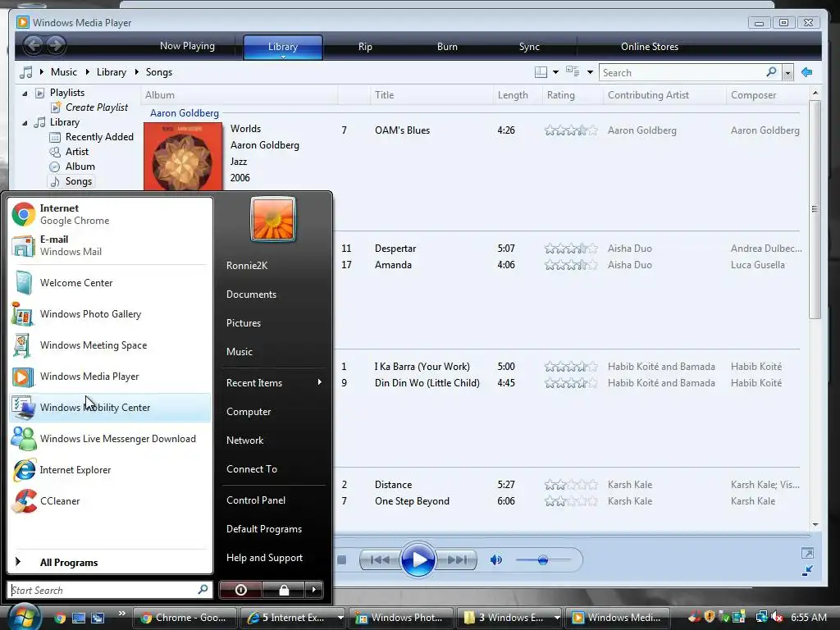Click the Worlds album cover thumbnail

183,157
